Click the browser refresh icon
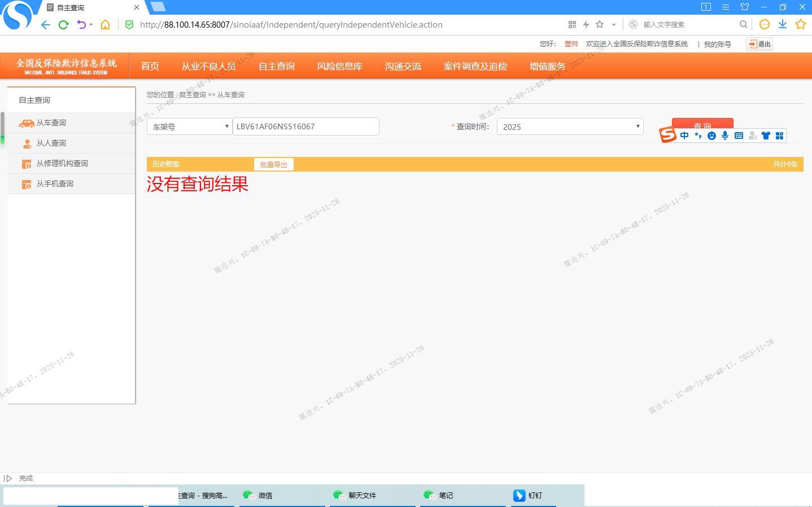Image resolution: width=812 pixels, height=507 pixels. pos(63,24)
